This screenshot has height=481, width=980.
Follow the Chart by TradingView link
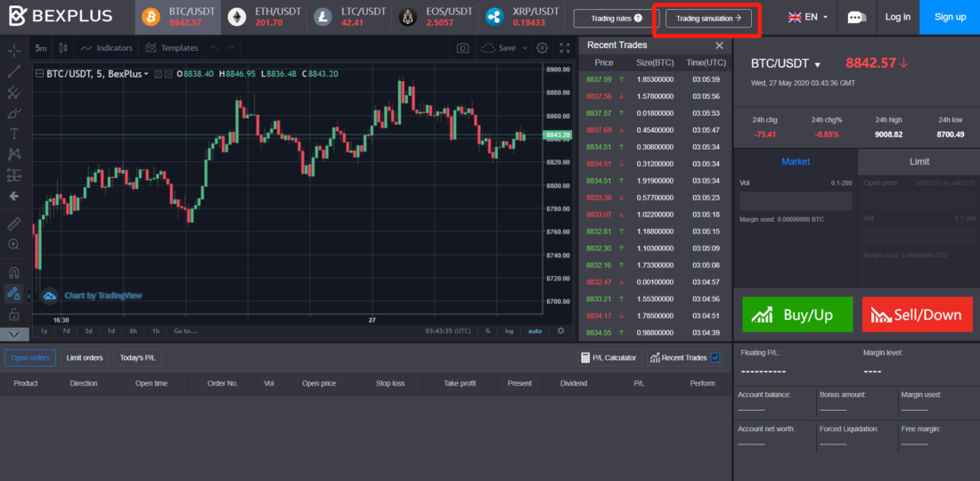pos(103,296)
